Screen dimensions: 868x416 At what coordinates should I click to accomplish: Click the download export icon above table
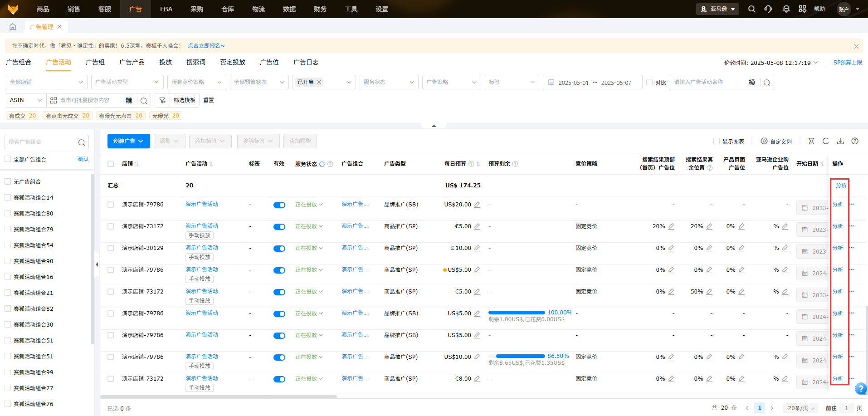[x=840, y=141]
